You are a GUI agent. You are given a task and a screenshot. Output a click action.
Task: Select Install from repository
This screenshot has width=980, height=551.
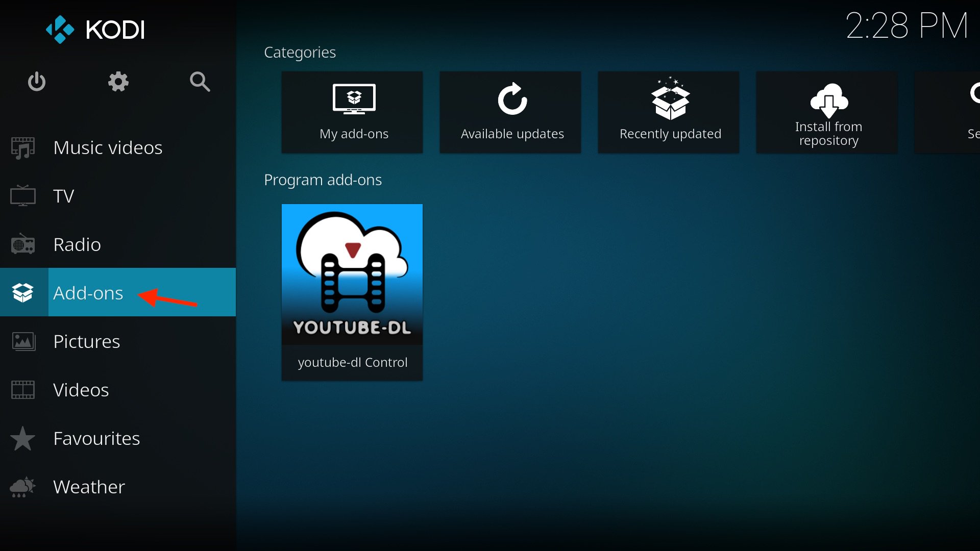[826, 112]
